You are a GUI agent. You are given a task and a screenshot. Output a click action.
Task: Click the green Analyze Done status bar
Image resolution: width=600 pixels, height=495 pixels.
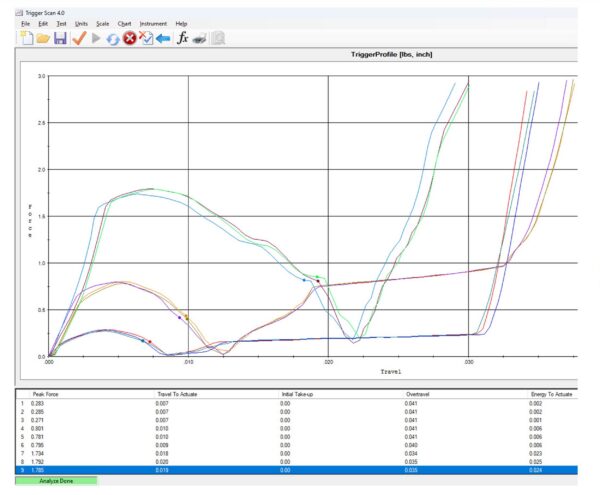[x=56, y=482]
